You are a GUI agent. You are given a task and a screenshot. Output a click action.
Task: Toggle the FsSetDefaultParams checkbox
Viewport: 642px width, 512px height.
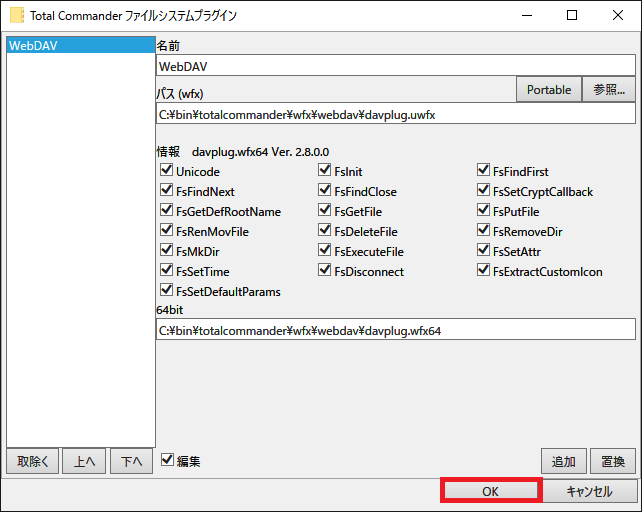(166, 290)
